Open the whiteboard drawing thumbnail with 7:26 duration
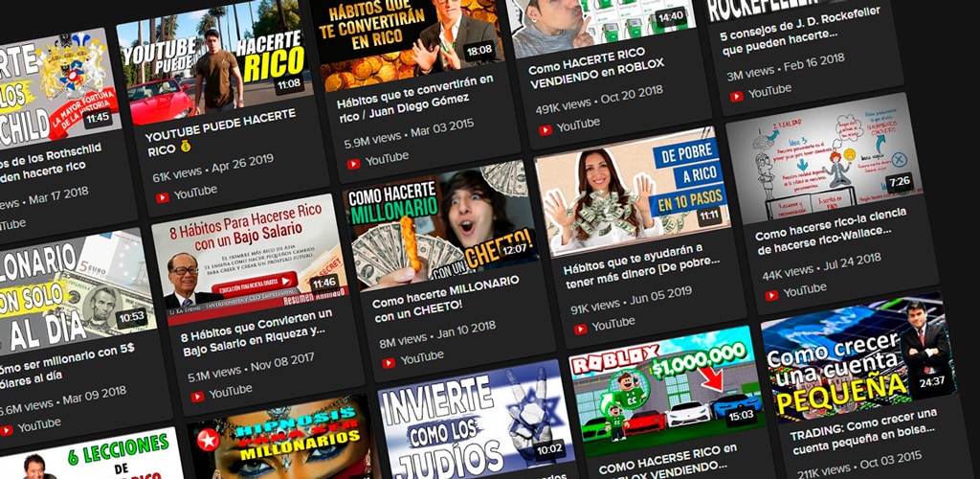 [824, 157]
